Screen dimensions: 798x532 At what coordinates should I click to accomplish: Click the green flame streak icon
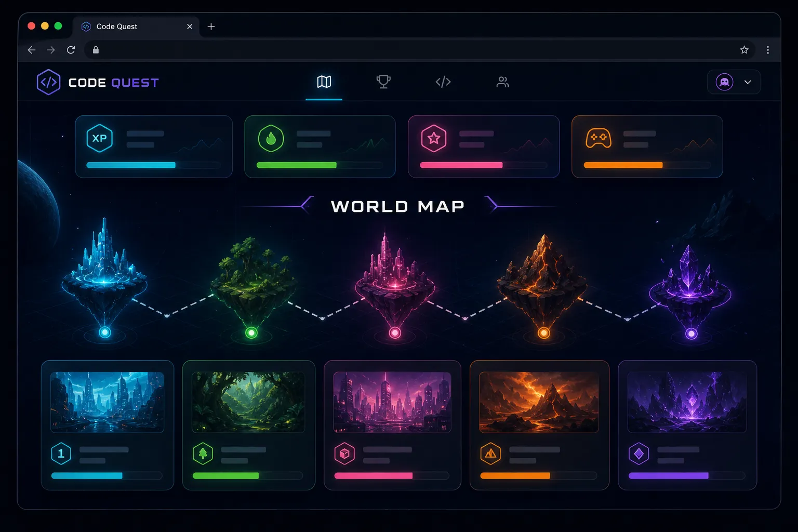[271, 138]
